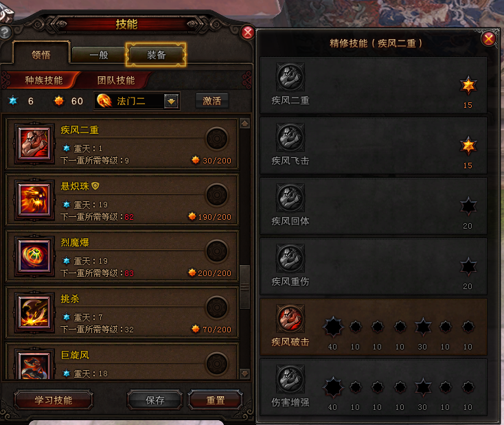Open the help question mark icon
The width and height of the screenshot is (504, 425).
(5, 32)
